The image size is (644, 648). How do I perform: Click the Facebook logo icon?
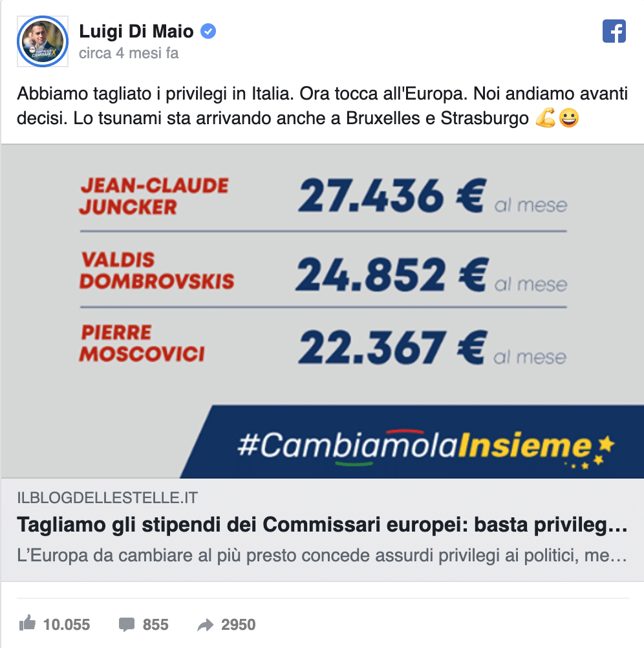(614, 31)
